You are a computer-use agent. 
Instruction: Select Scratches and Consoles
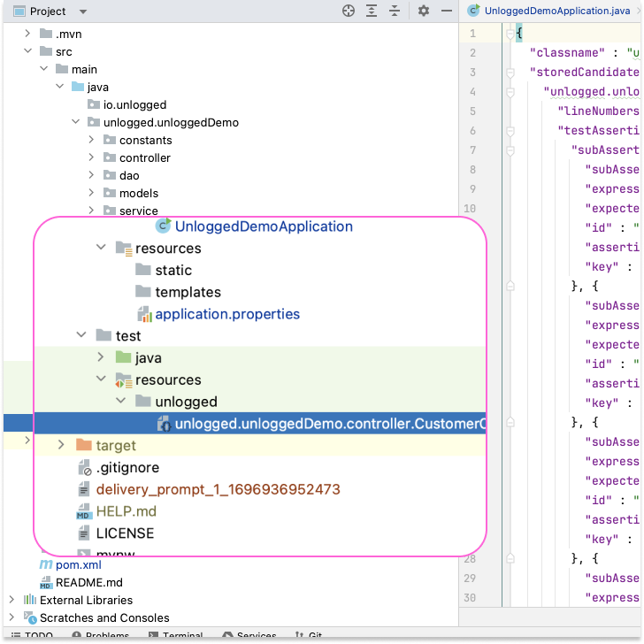(x=103, y=617)
